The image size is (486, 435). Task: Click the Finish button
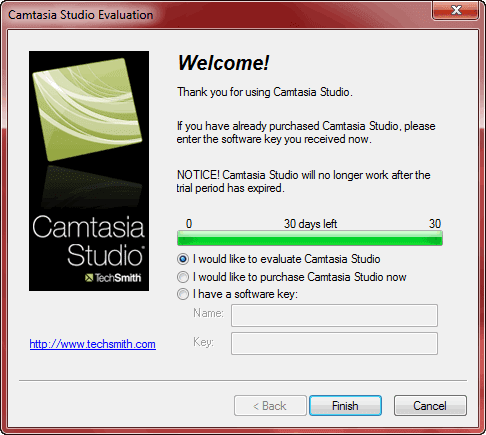click(345, 406)
